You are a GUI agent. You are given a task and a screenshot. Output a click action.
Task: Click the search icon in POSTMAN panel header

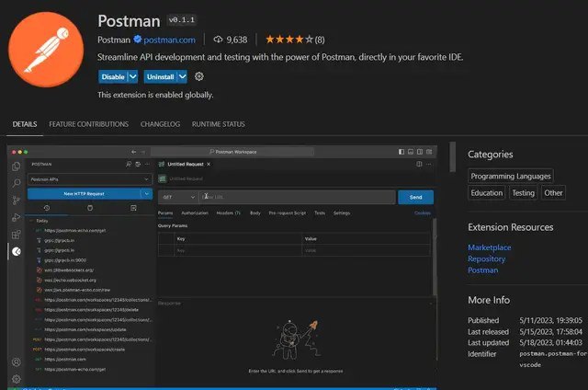pyautogui.click(x=129, y=164)
